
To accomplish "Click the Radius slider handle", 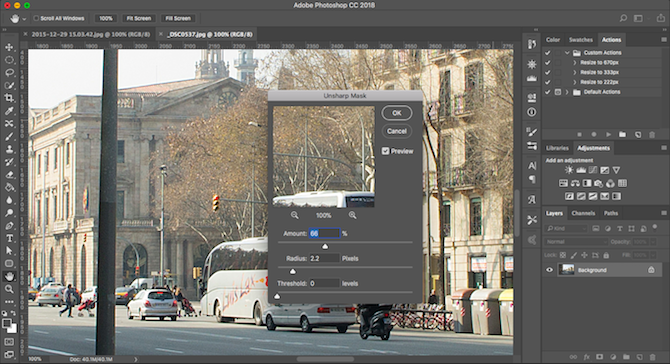I will coord(293,271).
